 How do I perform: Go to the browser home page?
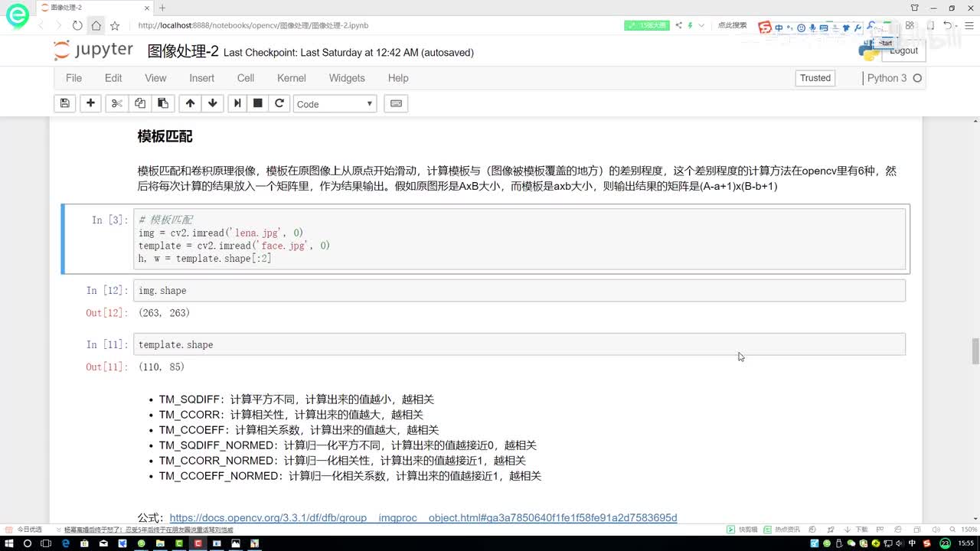(96, 25)
